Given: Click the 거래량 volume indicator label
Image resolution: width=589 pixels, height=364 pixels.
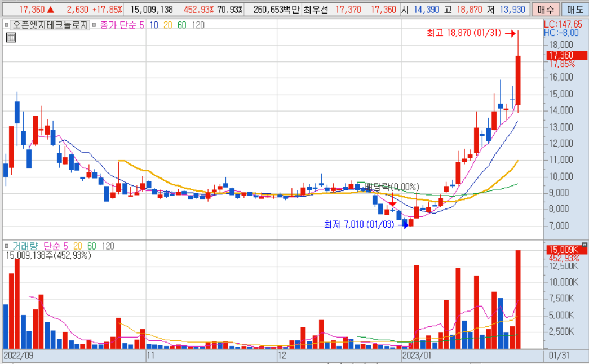Looking at the screenshot, I should [x=25, y=246].
